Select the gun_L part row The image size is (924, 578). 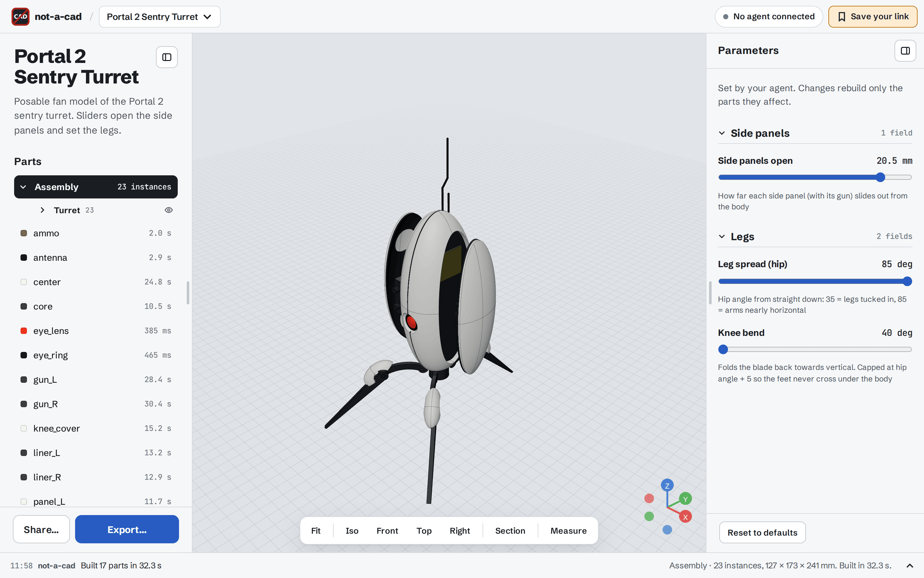(x=96, y=380)
